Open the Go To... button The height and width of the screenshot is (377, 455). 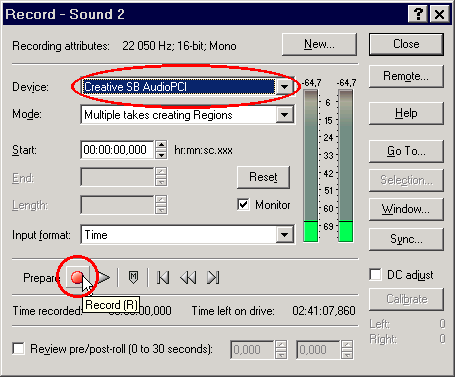point(406,151)
